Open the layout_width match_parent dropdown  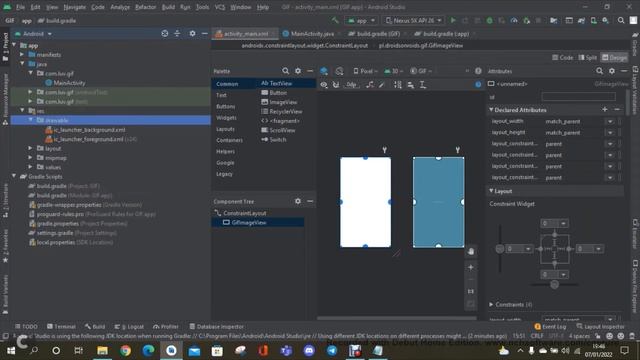[610, 121]
